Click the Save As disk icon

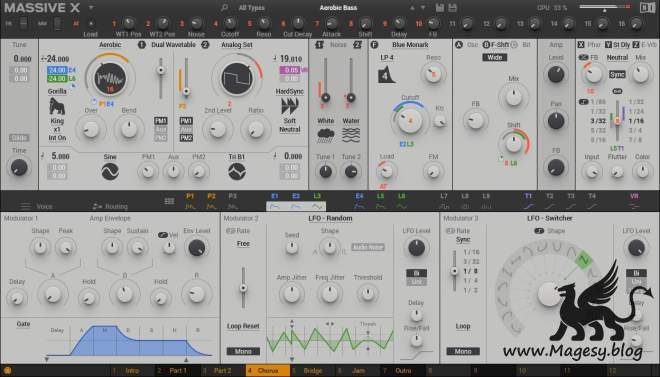452,8
